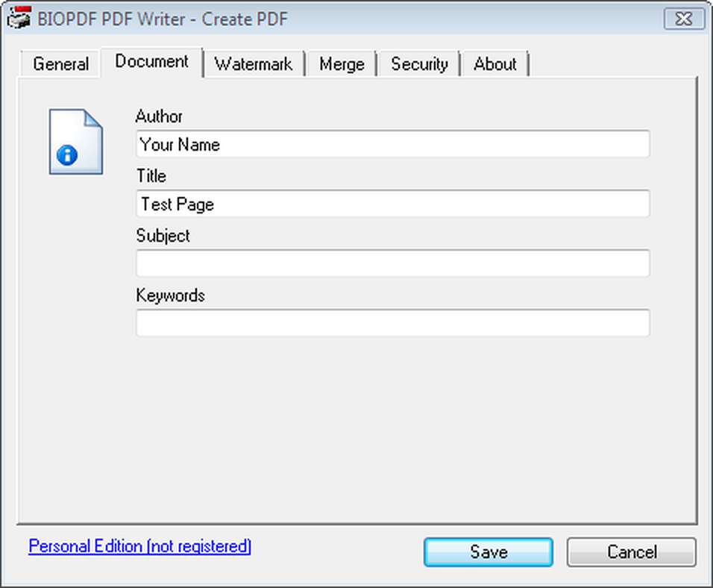This screenshot has width=713, height=588.
Task: Close the BIOPDF PDF Writer window
Action: coord(684,19)
